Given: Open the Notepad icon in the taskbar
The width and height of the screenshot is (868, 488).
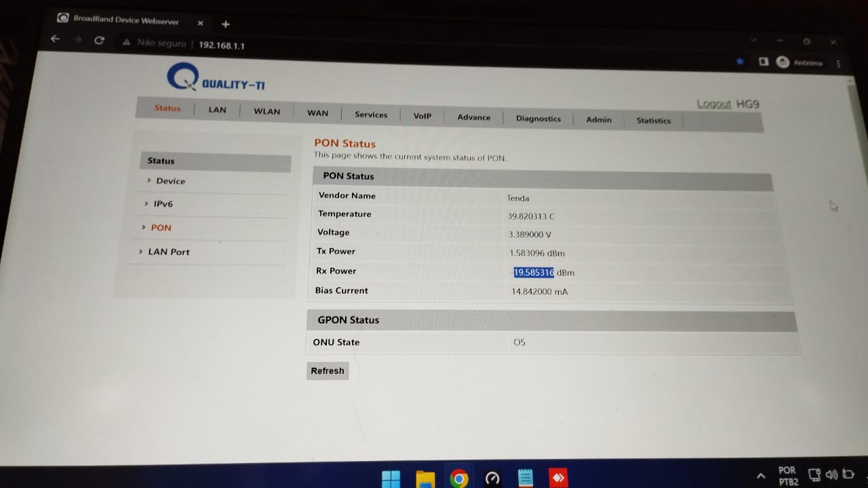Looking at the screenshot, I should tap(525, 479).
